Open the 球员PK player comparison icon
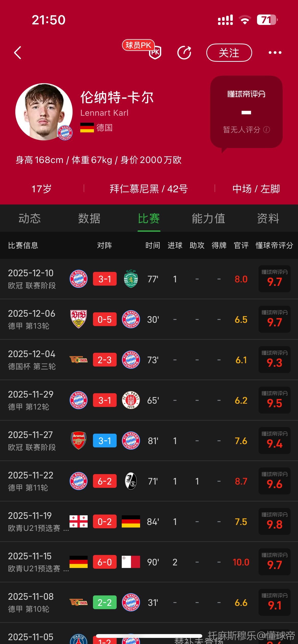298x644 pixels. click(154, 52)
